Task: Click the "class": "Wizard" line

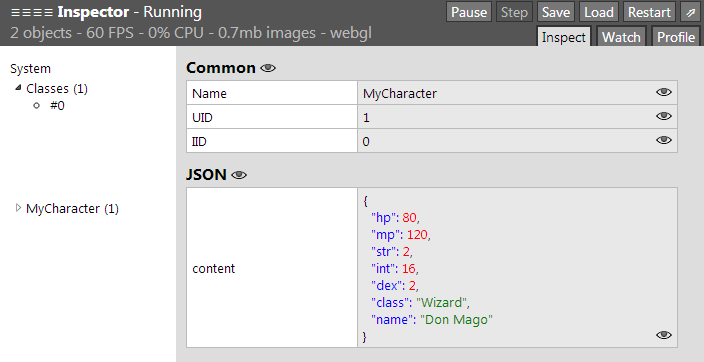Action: (x=420, y=303)
